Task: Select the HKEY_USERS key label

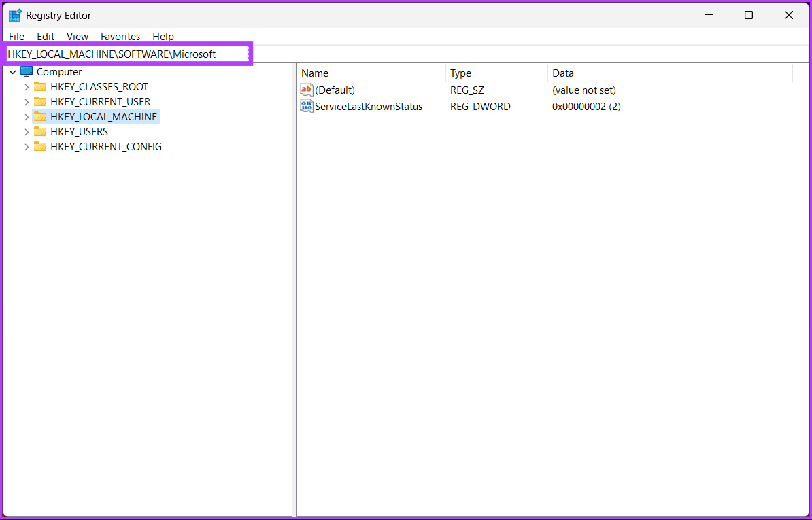Action: (80, 132)
